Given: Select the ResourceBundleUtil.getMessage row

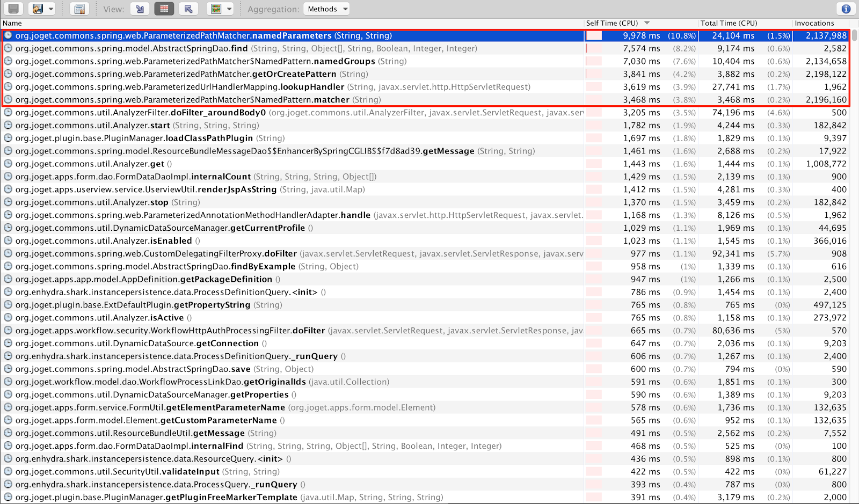Looking at the screenshot, I should [x=425, y=433].
